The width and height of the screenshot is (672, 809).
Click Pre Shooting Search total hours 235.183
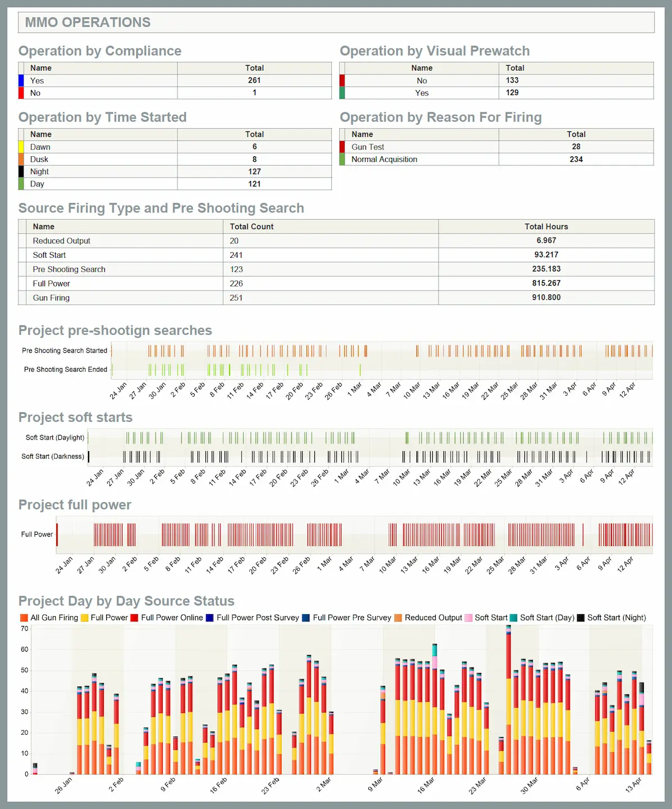546,269
